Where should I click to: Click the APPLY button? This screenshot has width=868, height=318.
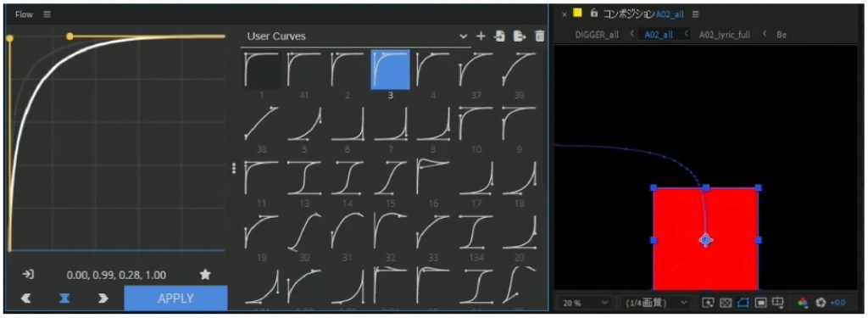pos(175,298)
